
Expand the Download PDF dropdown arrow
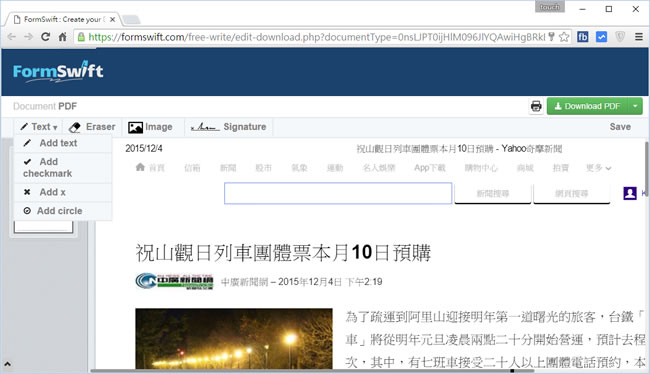click(x=635, y=106)
